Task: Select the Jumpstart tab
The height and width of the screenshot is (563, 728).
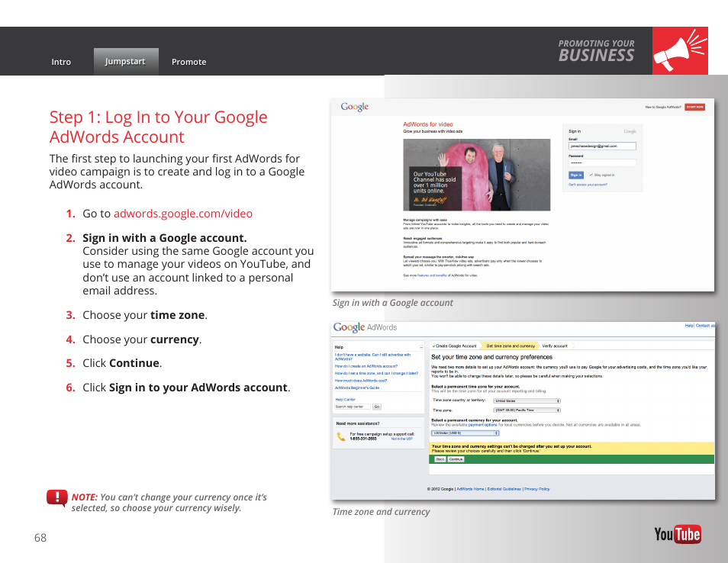Action: (x=125, y=61)
